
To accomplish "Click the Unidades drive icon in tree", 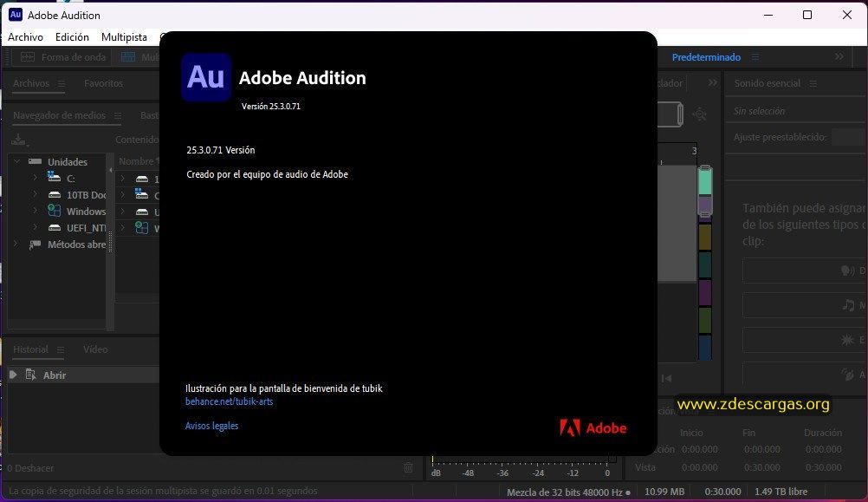I will [x=35, y=162].
